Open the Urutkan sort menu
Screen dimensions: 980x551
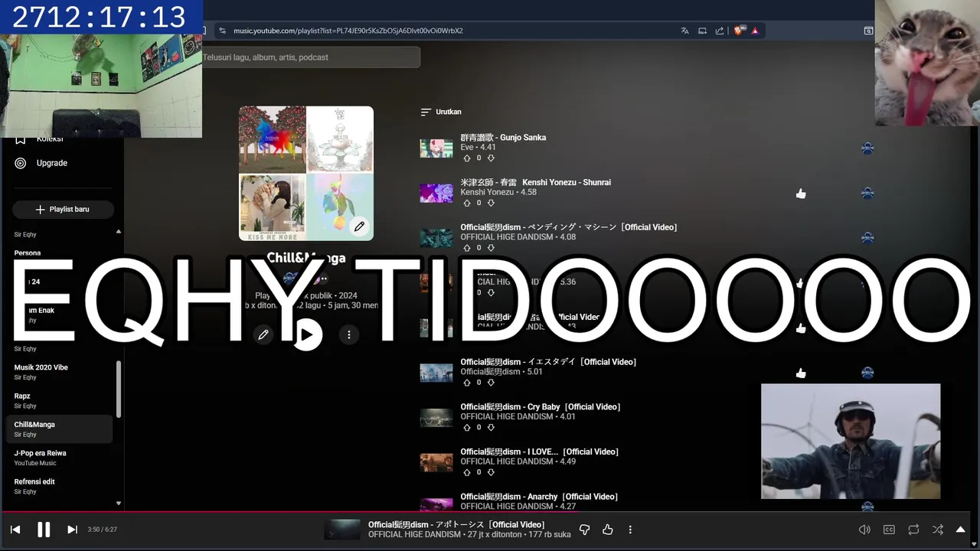[x=441, y=112]
